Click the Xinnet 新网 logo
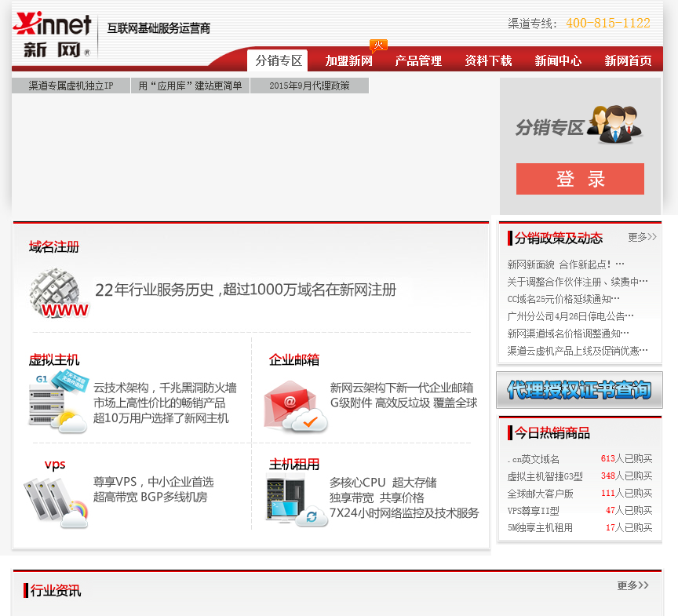Image resolution: width=678 pixels, height=616 pixels. point(53,35)
